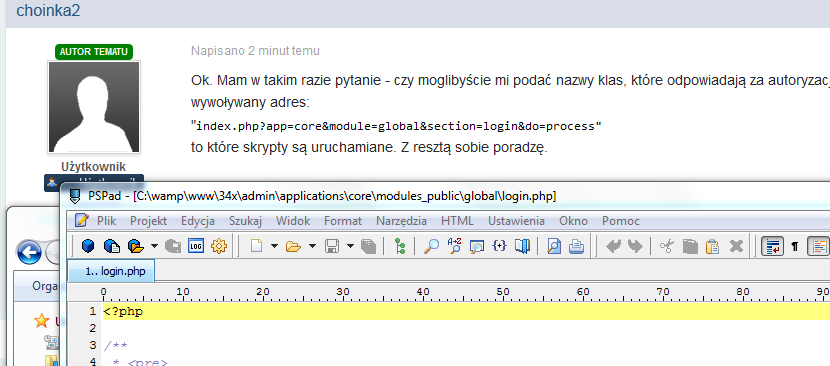
Task: Click the A-Z replace icon
Action: (x=454, y=246)
